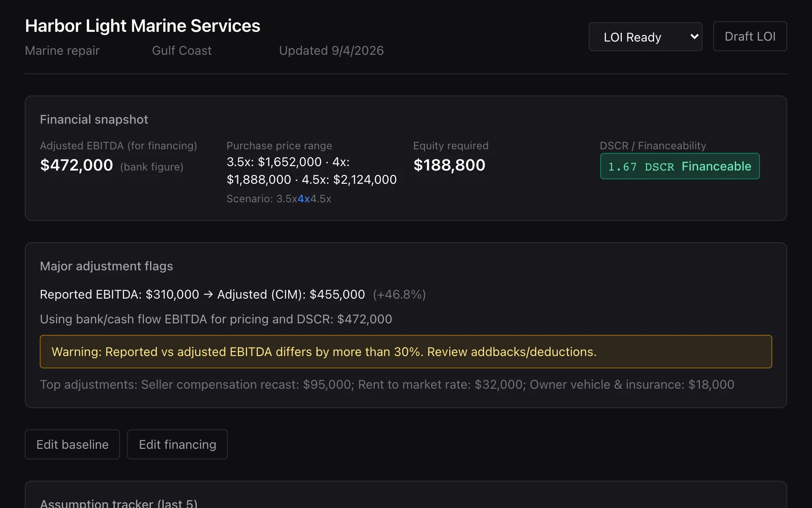Viewport: 812px width, 508px height.
Task: Click the Updated 9/4/2026 date text
Action: click(331, 51)
